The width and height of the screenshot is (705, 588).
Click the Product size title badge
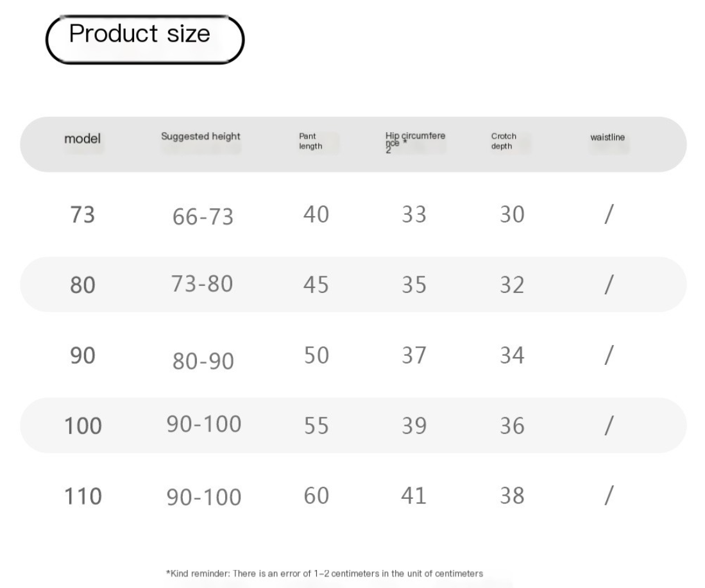coord(145,39)
